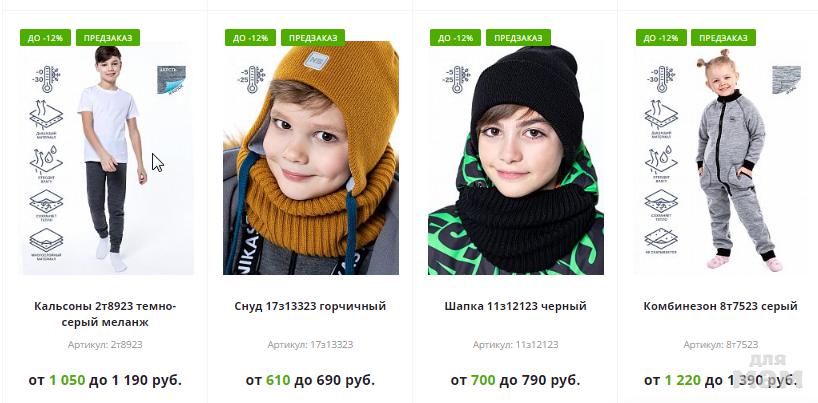Click the wool fabric swatch on the Кальсоны image

171,80
